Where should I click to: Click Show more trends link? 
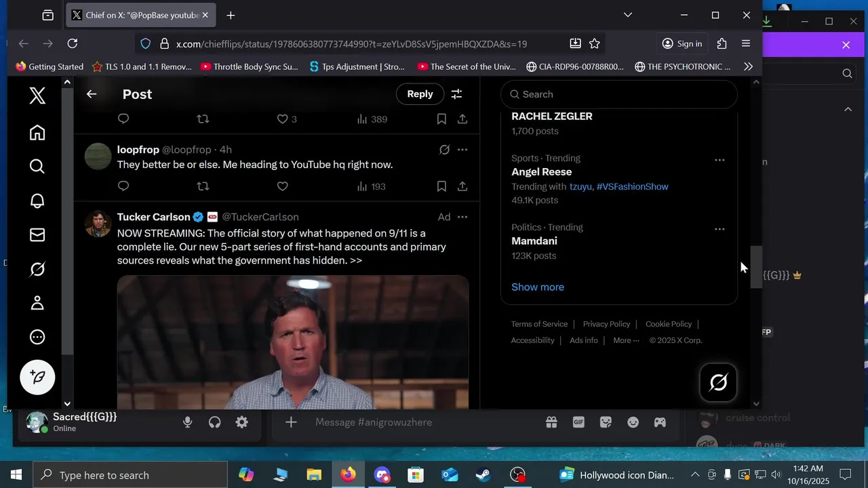[538, 287]
